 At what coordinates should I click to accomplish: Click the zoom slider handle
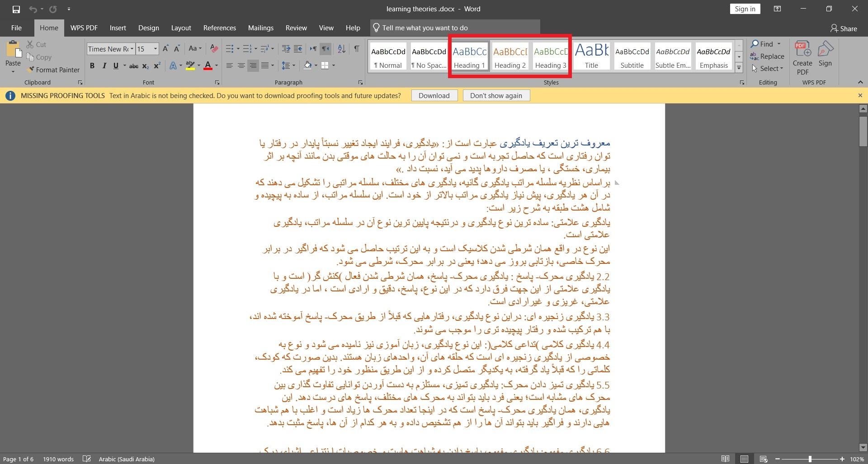pos(810,459)
